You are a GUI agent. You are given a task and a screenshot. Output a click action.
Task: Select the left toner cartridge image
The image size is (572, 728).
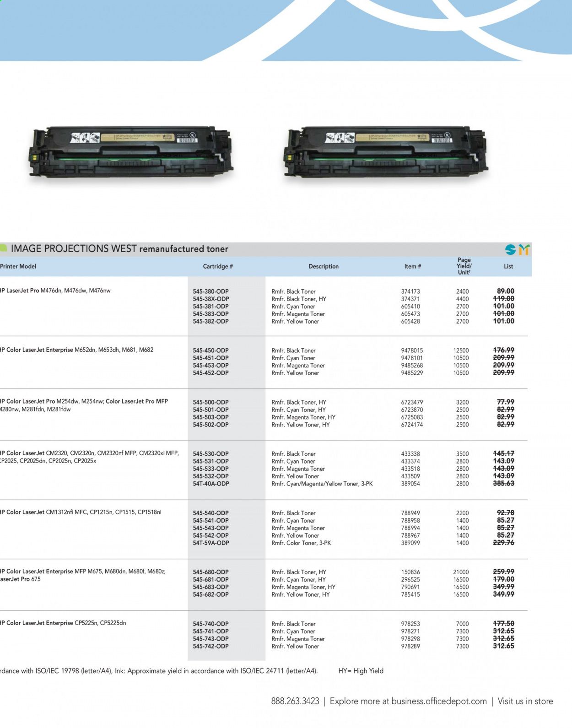coord(130,153)
